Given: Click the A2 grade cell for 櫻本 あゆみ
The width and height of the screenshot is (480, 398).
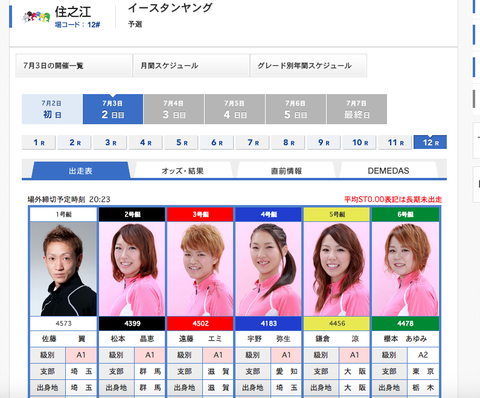Looking at the screenshot, I should [x=423, y=355].
